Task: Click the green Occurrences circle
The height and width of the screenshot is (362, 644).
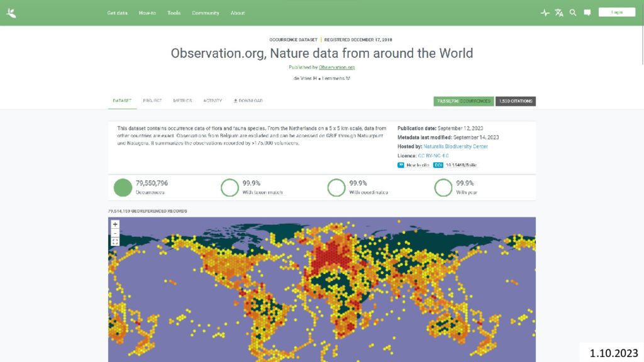Action: tap(123, 187)
